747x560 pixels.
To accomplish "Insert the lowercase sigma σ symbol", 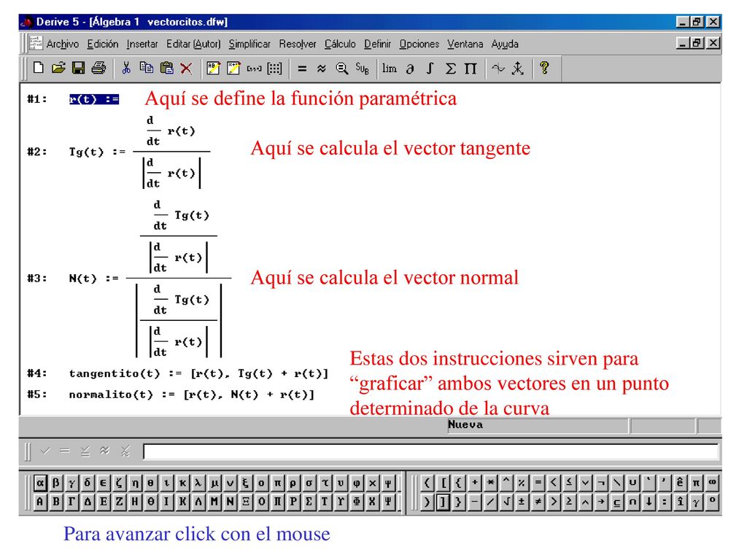I will point(309,483).
